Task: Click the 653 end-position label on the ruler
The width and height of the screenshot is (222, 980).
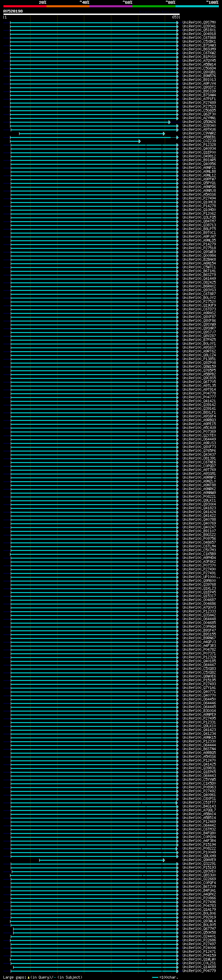Action: tap(175, 17)
